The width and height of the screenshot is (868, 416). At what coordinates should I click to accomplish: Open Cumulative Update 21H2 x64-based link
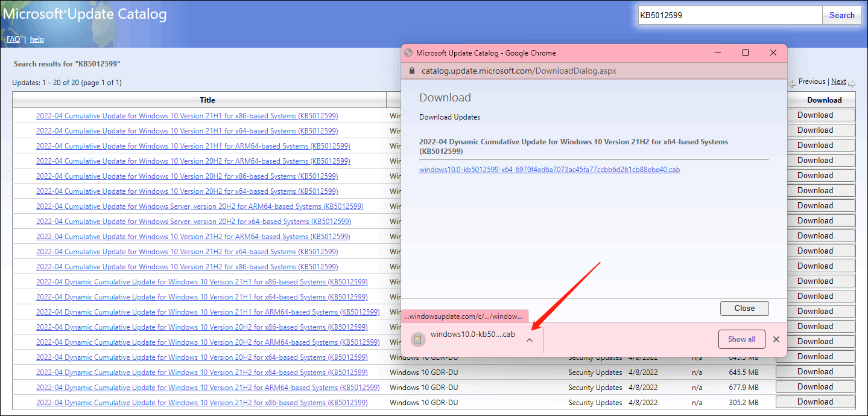click(187, 252)
